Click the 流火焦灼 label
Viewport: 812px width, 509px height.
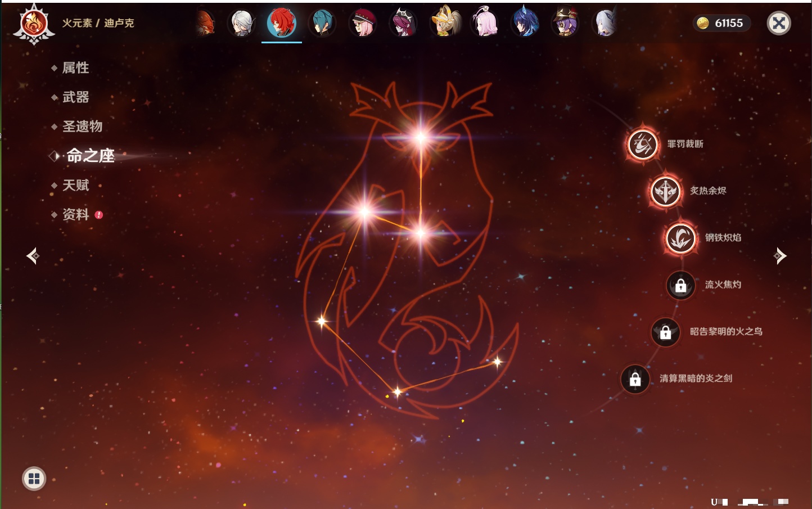[723, 285]
